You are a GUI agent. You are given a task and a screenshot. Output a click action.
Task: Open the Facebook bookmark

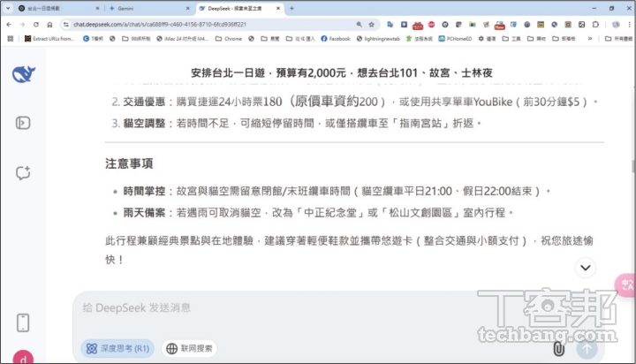336,39
